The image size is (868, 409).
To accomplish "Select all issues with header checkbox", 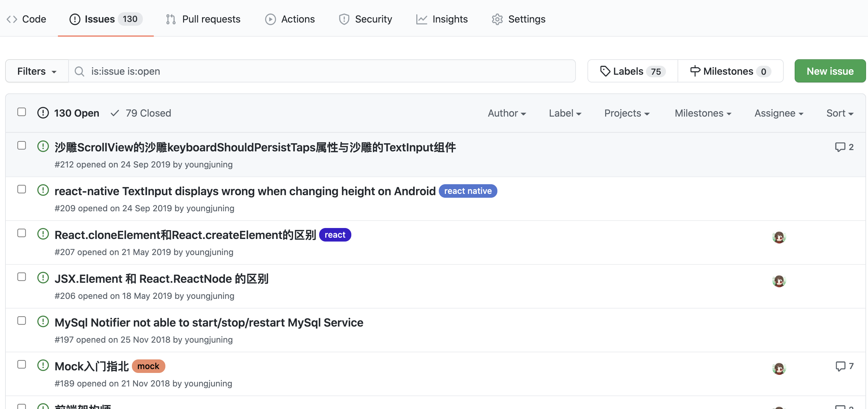I will click(x=22, y=112).
